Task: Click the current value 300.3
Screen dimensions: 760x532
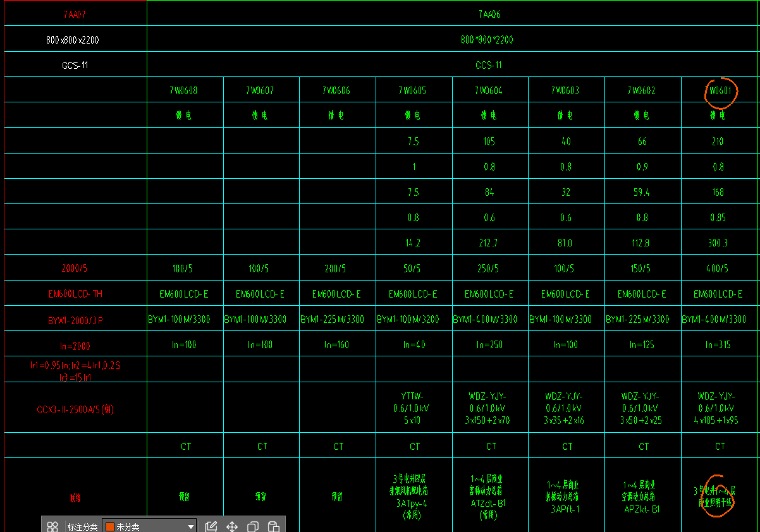Action: (718, 243)
